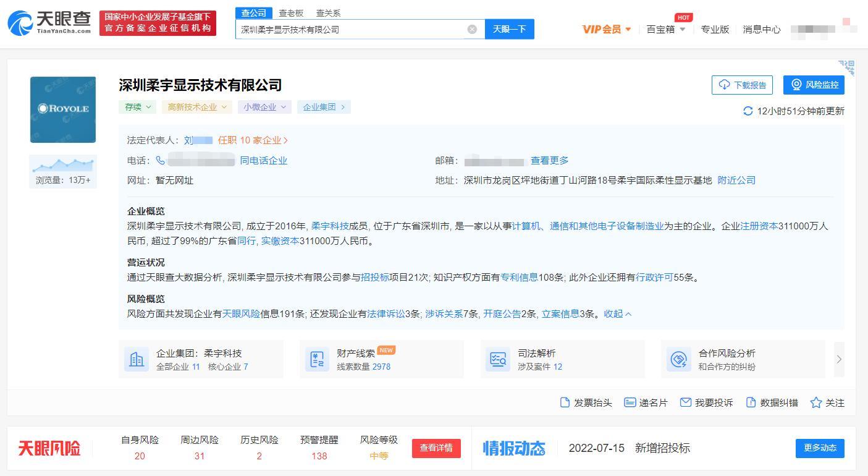Viewport: 868px width, 476px height.
Task: Click the 数据纠错 icon
Action: coord(751,402)
